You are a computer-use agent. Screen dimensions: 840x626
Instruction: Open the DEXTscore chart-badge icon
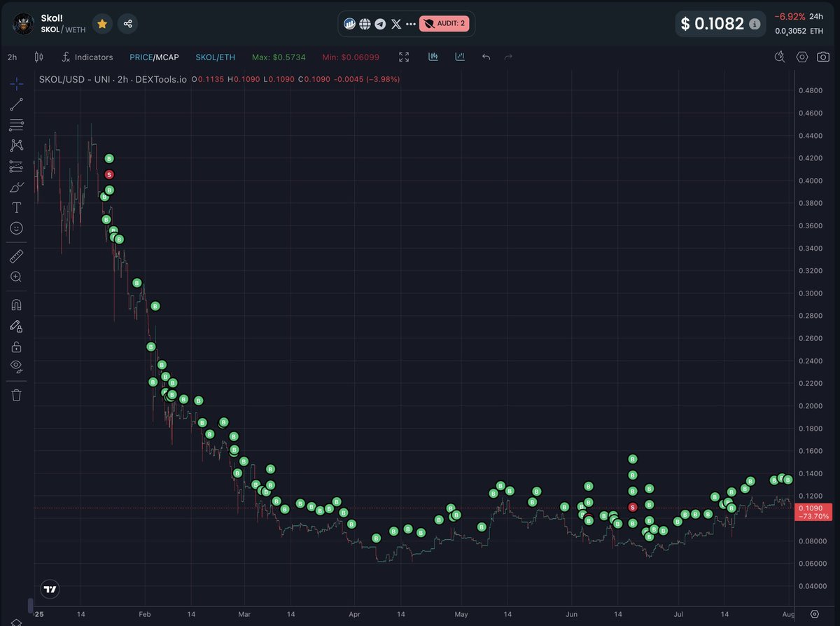point(349,24)
